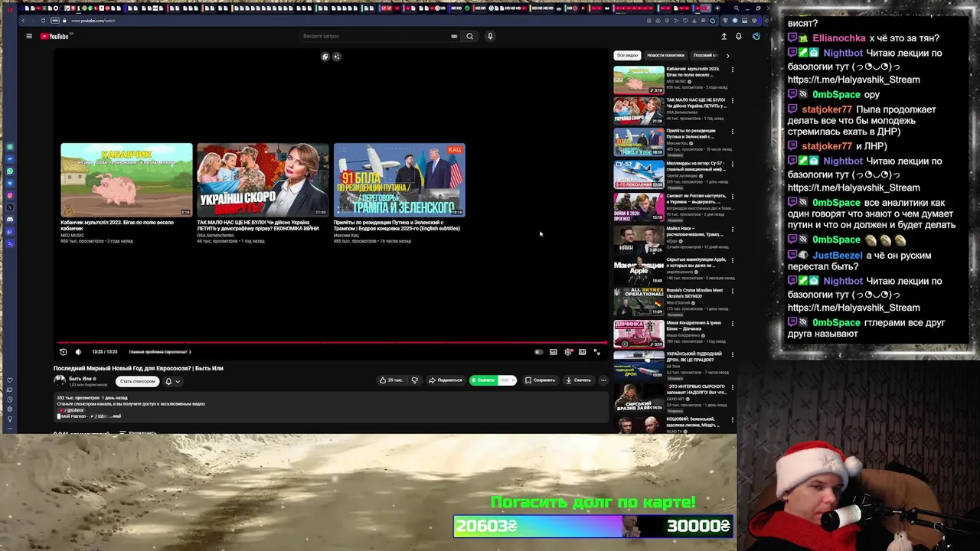
Task: Go to the YouTube home logo
Action: pos(54,36)
